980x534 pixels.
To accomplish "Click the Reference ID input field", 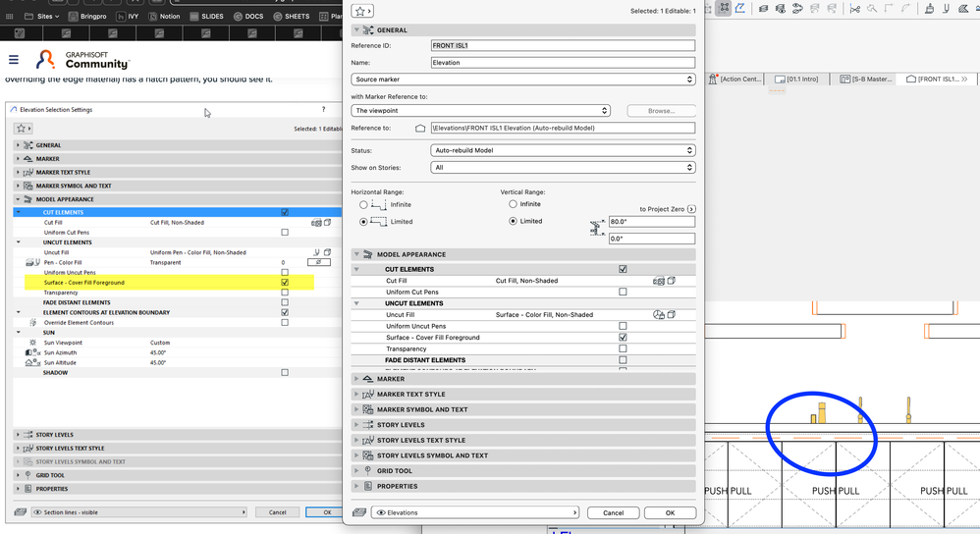I will [563, 45].
